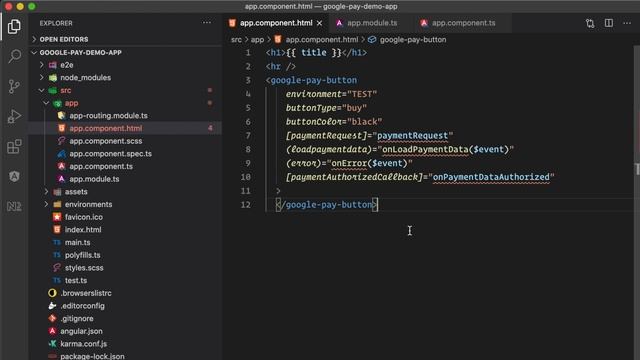Expand the Open Editors section
640x360 pixels.
(x=64, y=39)
